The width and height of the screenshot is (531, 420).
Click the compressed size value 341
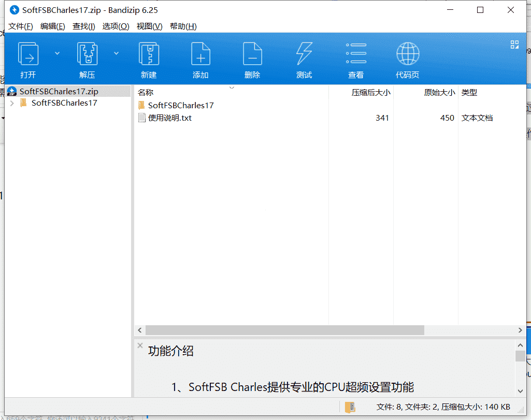[382, 118]
